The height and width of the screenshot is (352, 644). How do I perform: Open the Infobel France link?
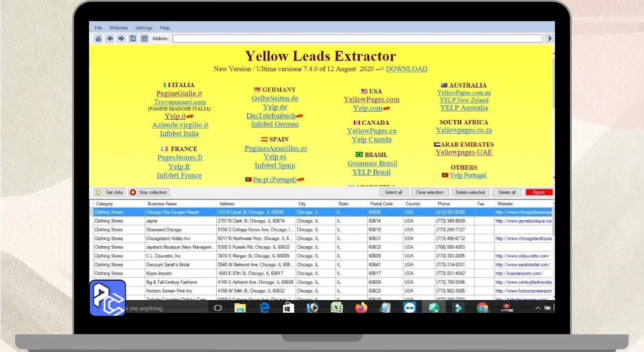[179, 175]
